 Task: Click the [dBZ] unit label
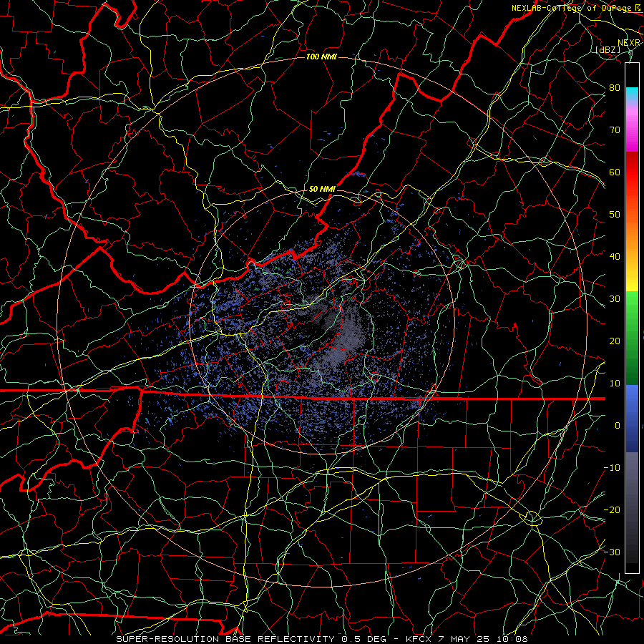coord(608,49)
